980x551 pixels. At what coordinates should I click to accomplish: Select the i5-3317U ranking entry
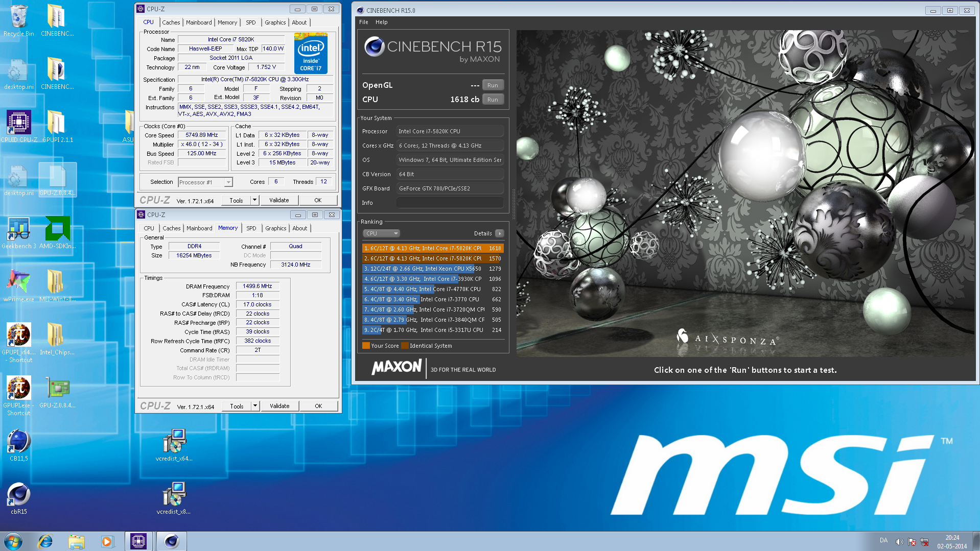click(433, 330)
